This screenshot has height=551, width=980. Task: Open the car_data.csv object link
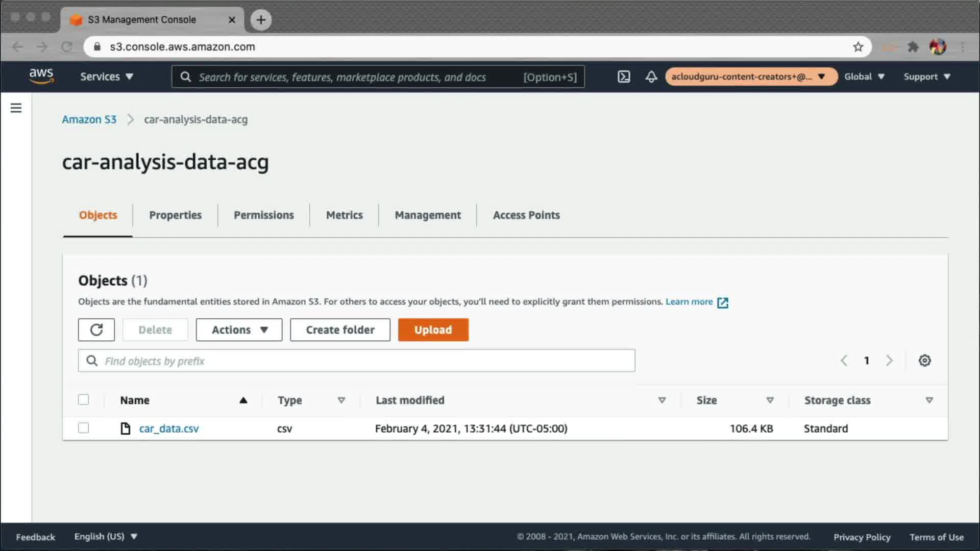click(168, 429)
